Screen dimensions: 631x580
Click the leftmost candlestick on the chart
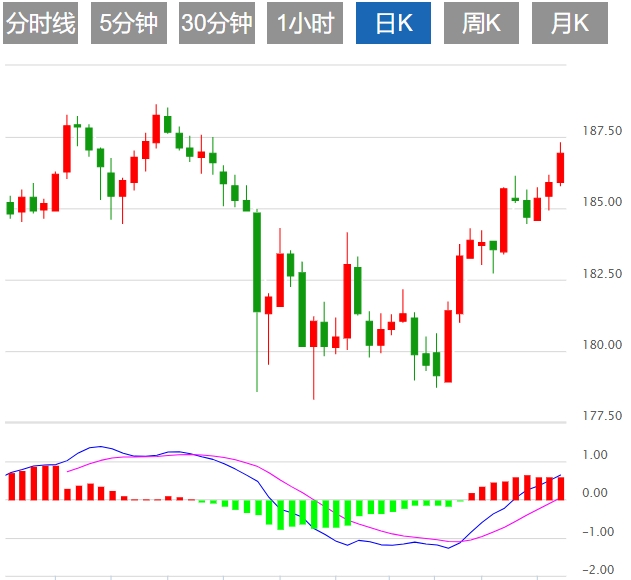pyautogui.click(x=10, y=208)
